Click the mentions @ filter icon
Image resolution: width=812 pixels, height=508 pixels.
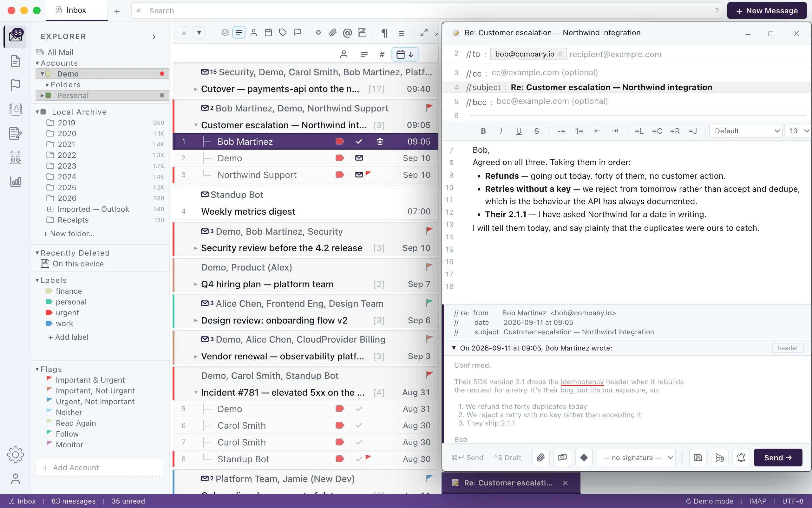(347, 33)
